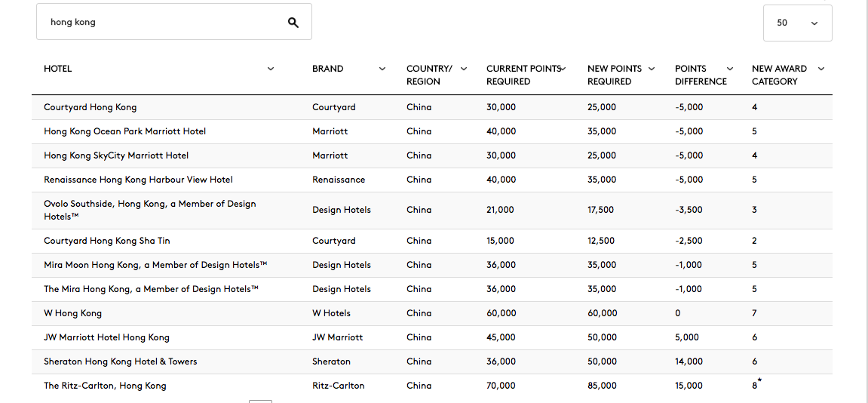Sort by the Hotel column chevron

pyautogui.click(x=271, y=69)
